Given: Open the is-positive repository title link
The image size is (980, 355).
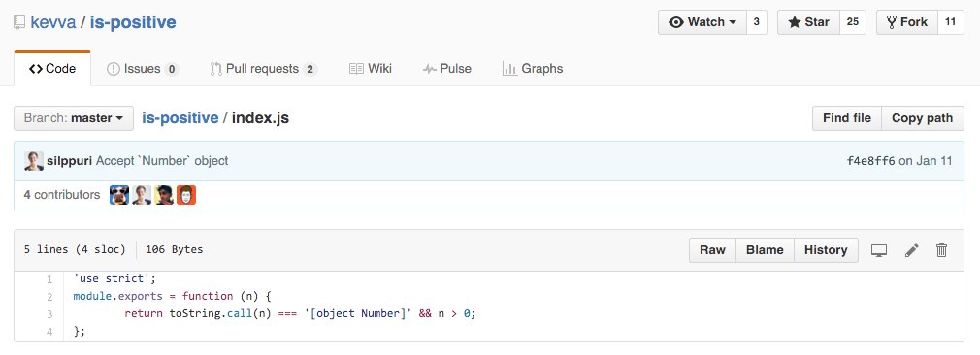Looking at the screenshot, I should point(133,22).
